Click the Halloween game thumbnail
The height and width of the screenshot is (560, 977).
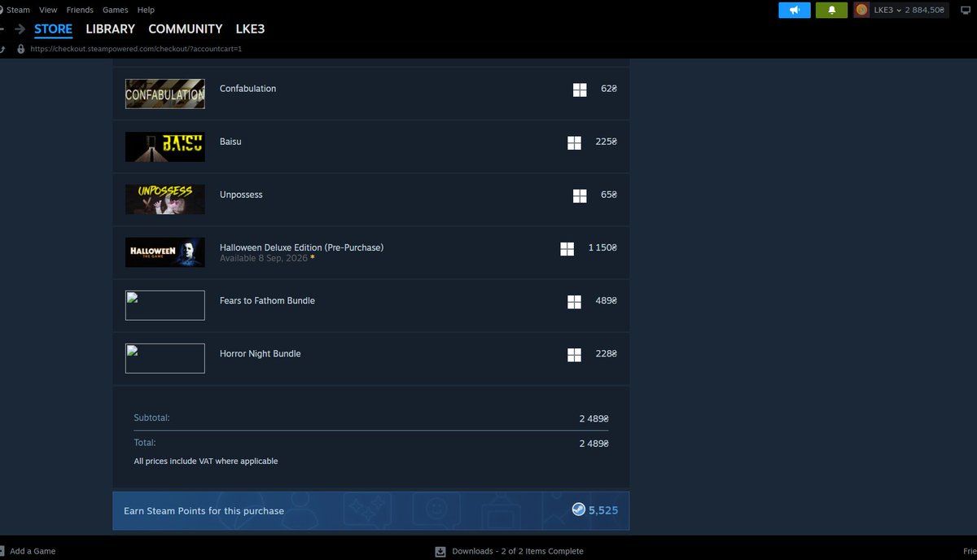tap(165, 252)
